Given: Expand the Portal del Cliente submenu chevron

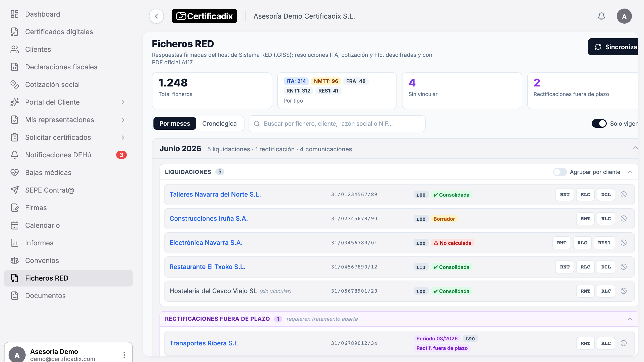Looking at the screenshot, I should 123,102.
